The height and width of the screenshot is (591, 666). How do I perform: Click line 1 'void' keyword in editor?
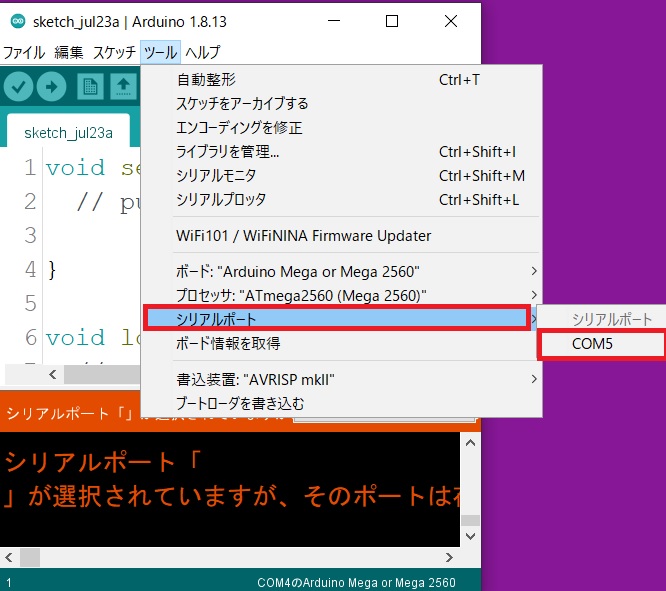pos(75,167)
